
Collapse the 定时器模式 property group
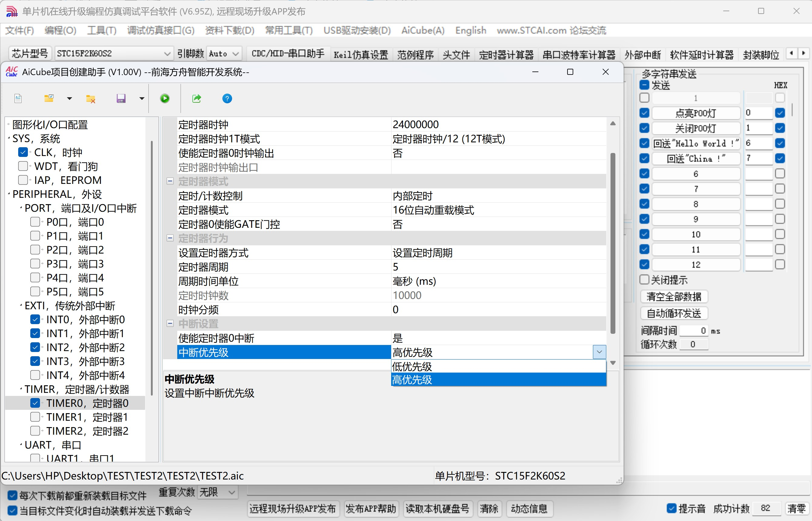click(170, 182)
